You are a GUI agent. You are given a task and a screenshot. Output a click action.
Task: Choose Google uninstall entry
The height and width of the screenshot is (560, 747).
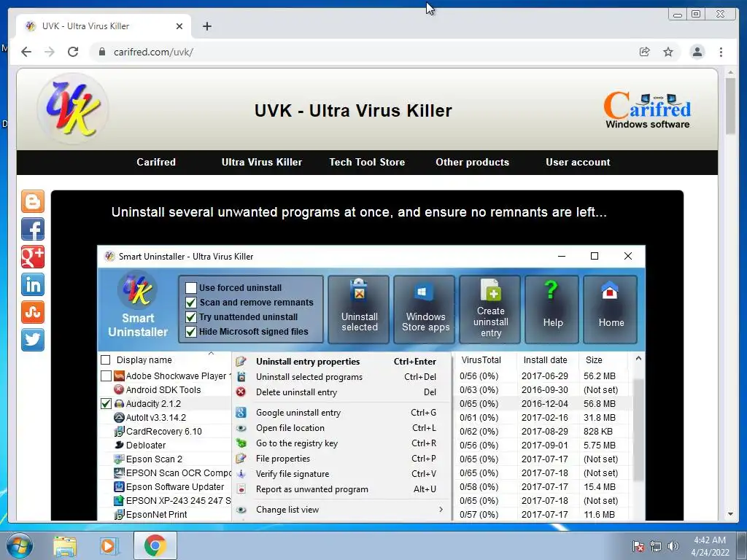[343, 413]
